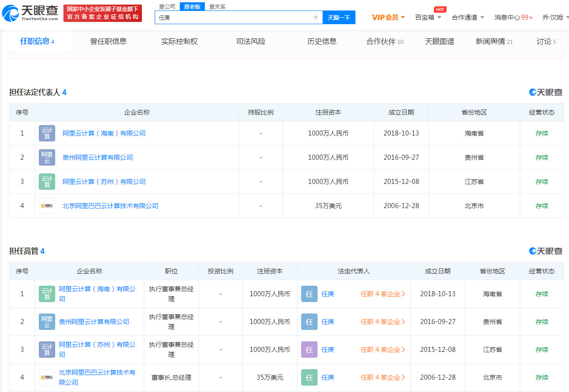Open 贵州阿里云计算有限公司 link in 担任高管 table

click(x=94, y=322)
